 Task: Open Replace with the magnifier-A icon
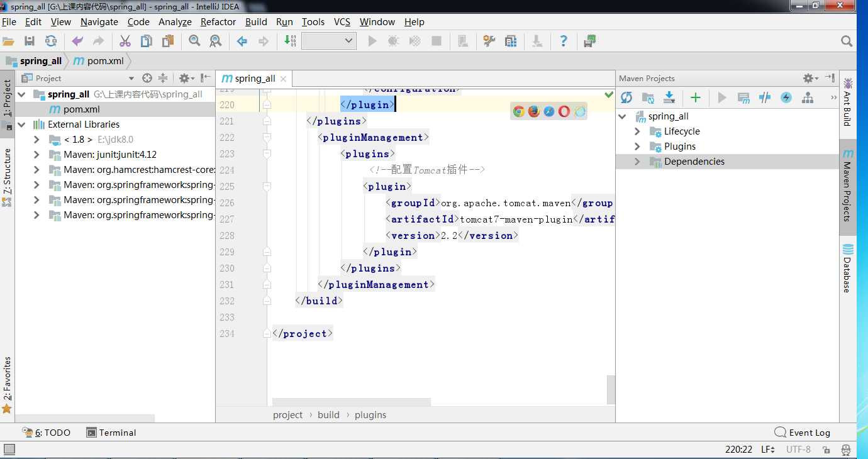coord(215,41)
